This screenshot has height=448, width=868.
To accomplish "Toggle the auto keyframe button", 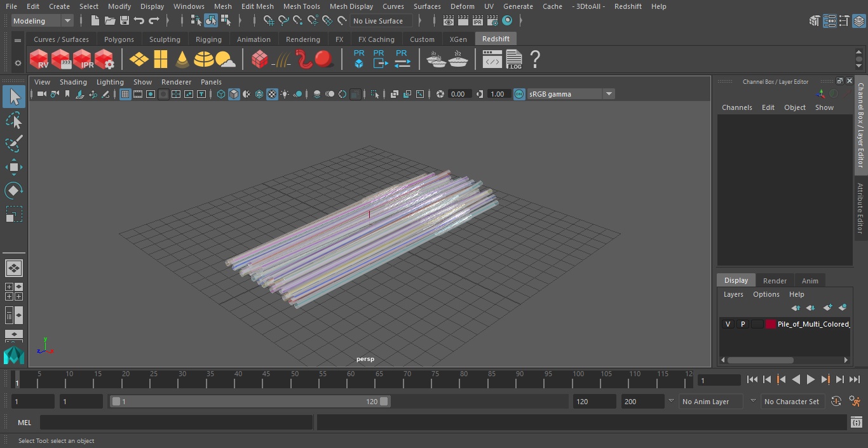I will [x=836, y=402].
